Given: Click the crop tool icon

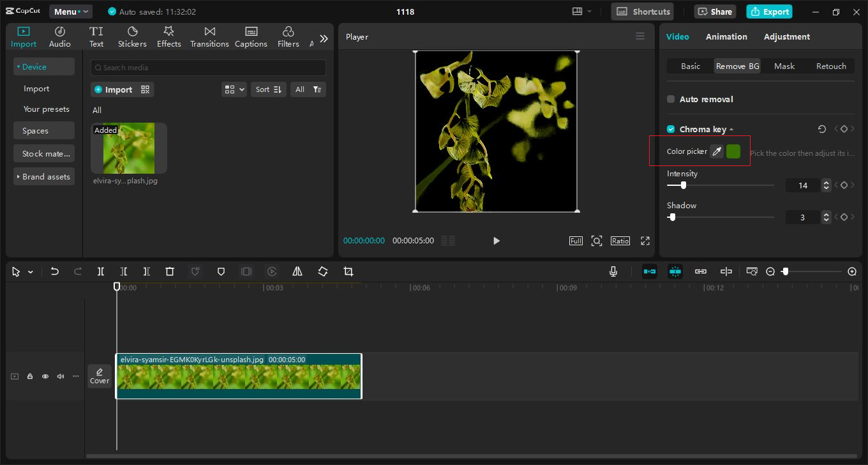Looking at the screenshot, I should 348,271.
